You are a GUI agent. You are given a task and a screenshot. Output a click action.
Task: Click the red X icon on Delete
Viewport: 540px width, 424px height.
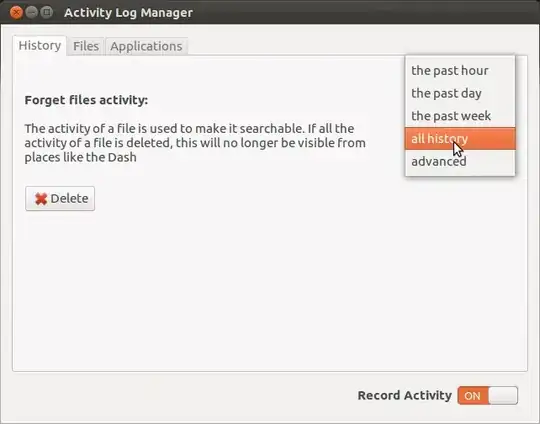(x=41, y=199)
